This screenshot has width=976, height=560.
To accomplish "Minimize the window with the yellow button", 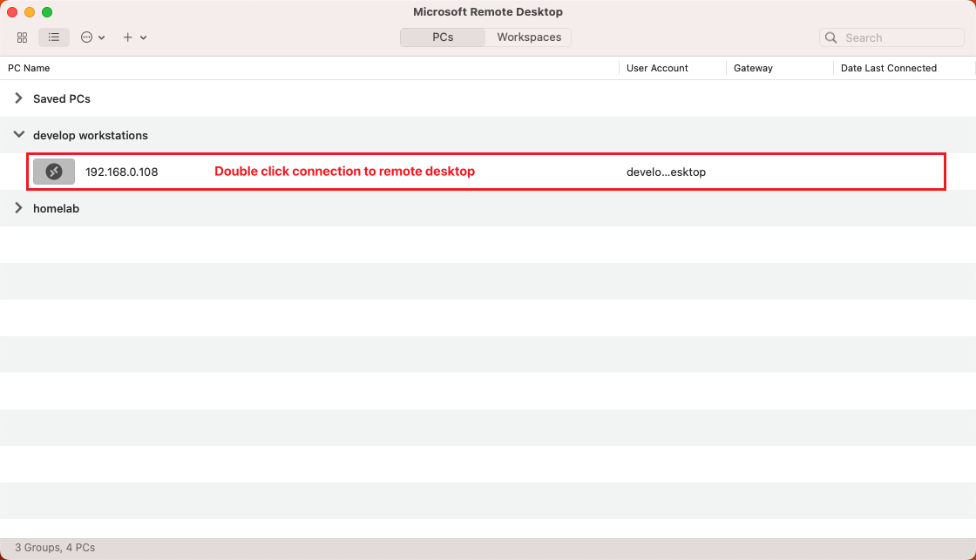I will pos(30,12).
